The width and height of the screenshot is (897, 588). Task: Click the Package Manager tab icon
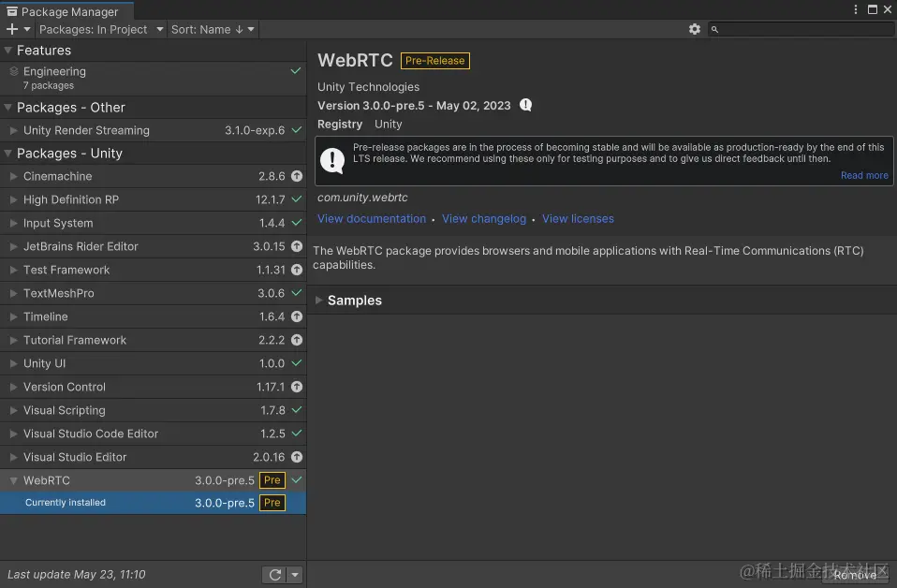(x=12, y=11)
